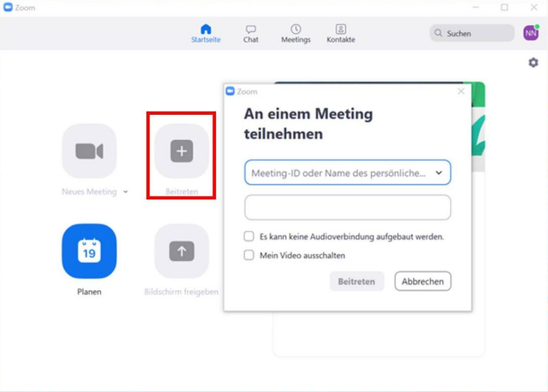Click the NN profile avatar
Screen dimensions: 548x392
click(x=530, y=33)
